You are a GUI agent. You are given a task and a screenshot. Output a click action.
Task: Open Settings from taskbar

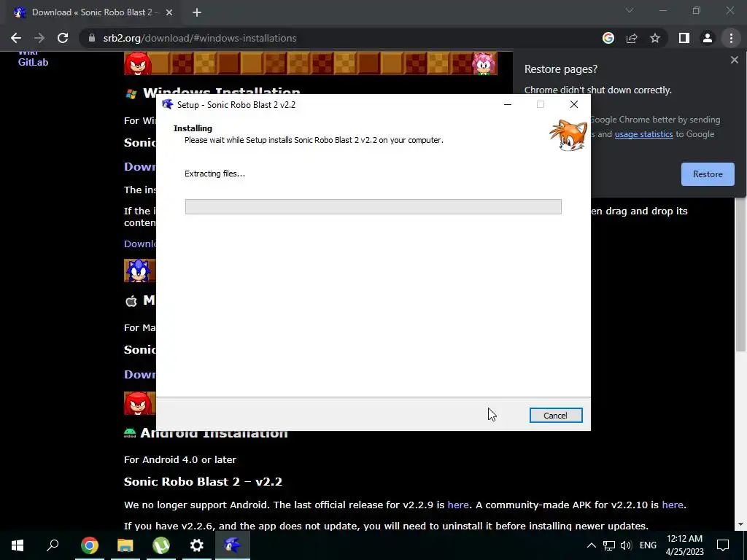click(x=197, y=545)
